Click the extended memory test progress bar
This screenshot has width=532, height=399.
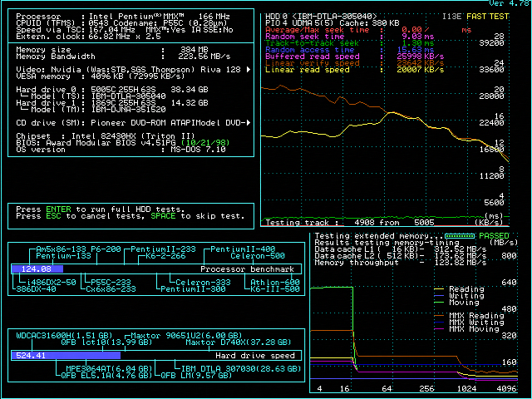point(460,236)
